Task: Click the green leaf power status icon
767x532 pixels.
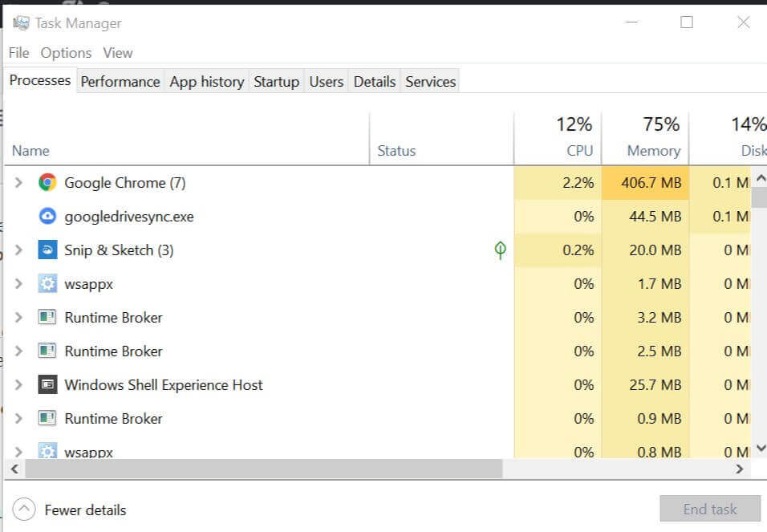Action: [501, 250]
